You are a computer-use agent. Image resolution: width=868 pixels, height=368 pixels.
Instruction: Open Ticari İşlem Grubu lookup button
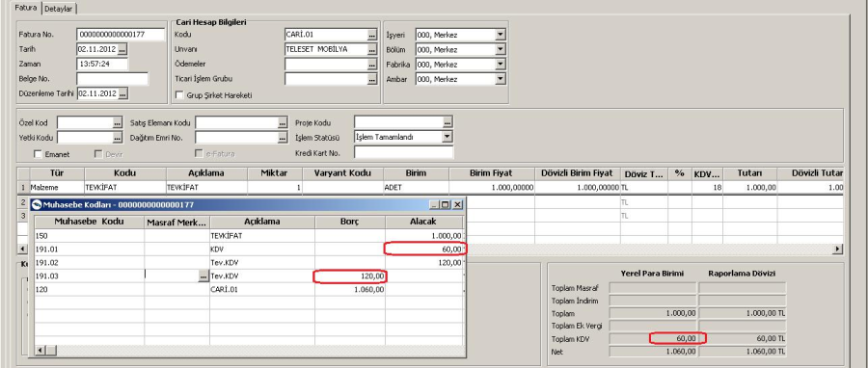(371, 79)
